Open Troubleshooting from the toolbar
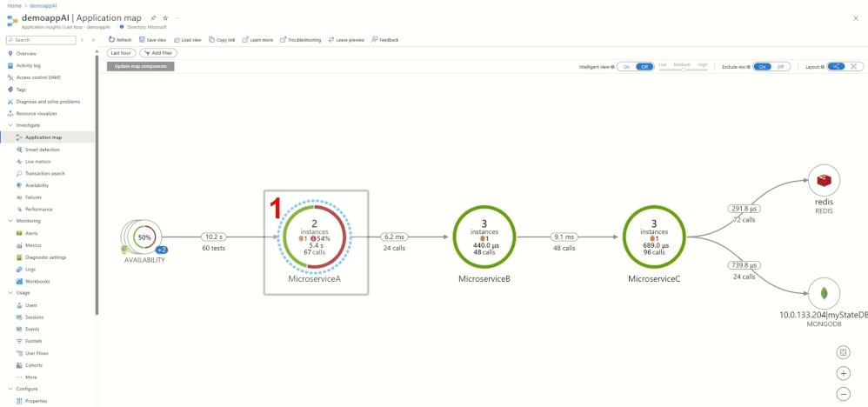 (301, 40)
